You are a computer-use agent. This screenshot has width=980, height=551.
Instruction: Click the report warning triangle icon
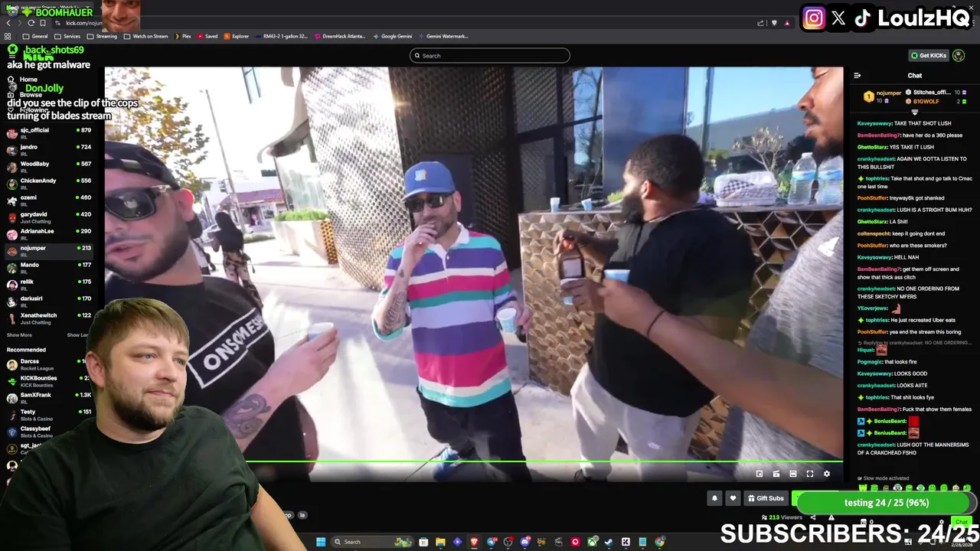(831, 517)
